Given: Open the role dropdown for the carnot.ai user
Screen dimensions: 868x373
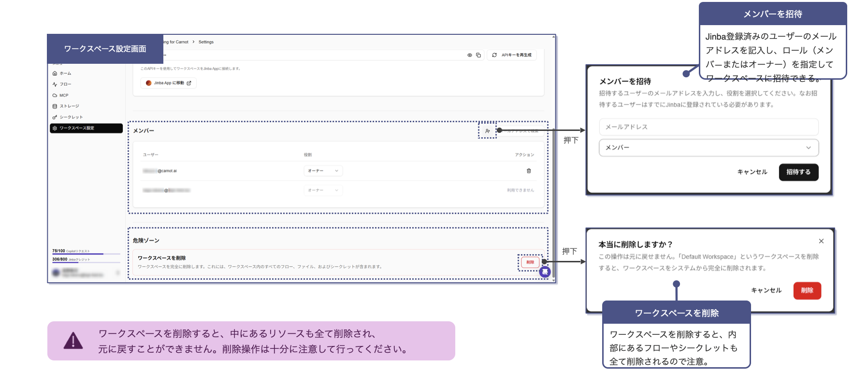Looking at the screenshot, I should click(x=323, y=171).
